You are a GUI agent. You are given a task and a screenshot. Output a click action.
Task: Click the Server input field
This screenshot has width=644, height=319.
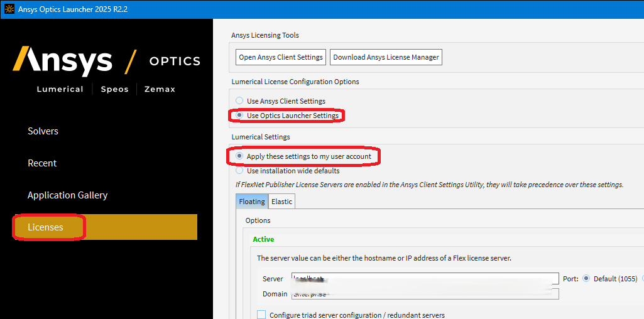coord(425,279)
